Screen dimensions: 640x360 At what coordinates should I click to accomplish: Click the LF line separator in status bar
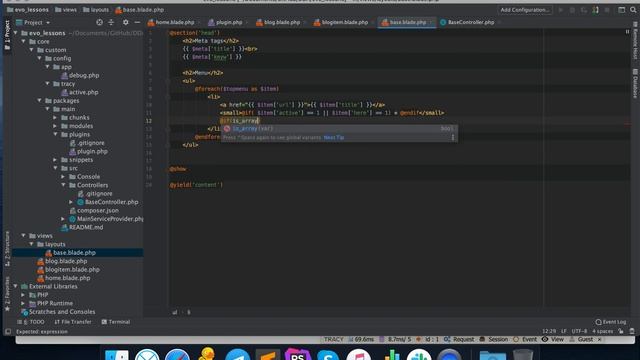pyautogui.click(x=564, y=331)
